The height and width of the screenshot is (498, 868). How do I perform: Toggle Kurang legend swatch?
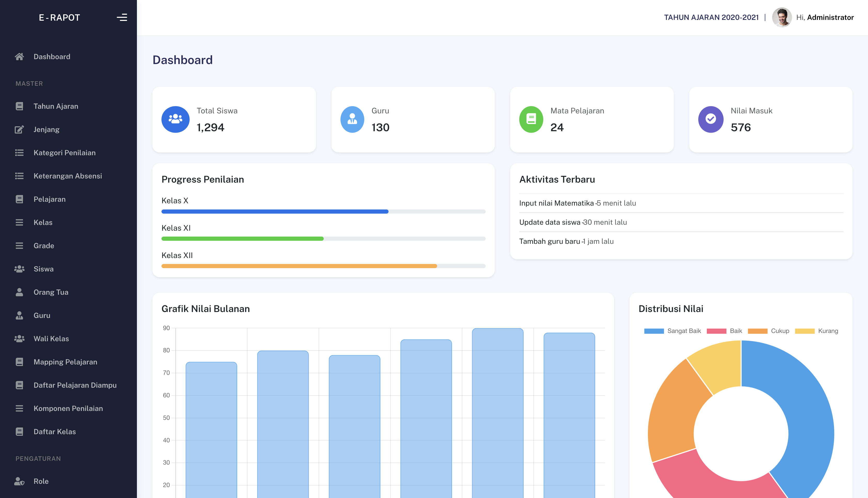pyautogui.click(x=805, y=331)
